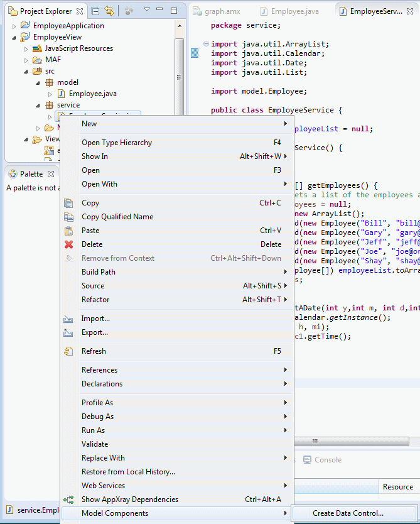420x524 pixels.
Task: Expand the EmployeeApplication project
Action: click(x=14, y=26)
